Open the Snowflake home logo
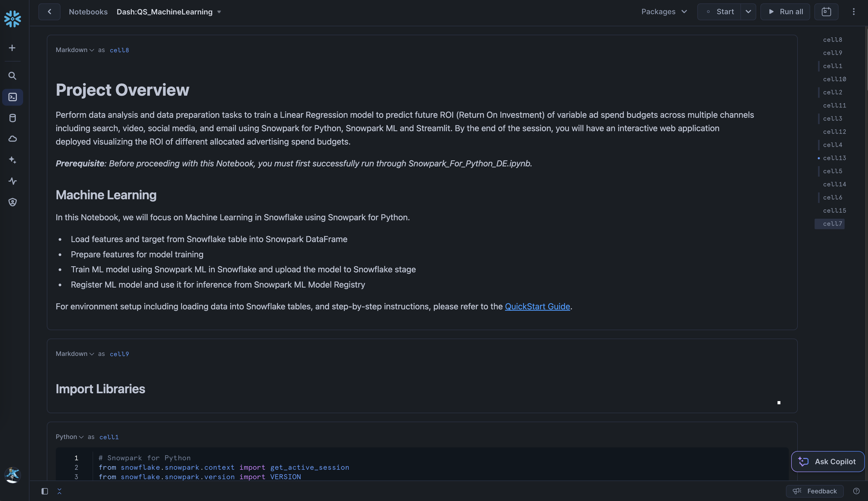 12,19
